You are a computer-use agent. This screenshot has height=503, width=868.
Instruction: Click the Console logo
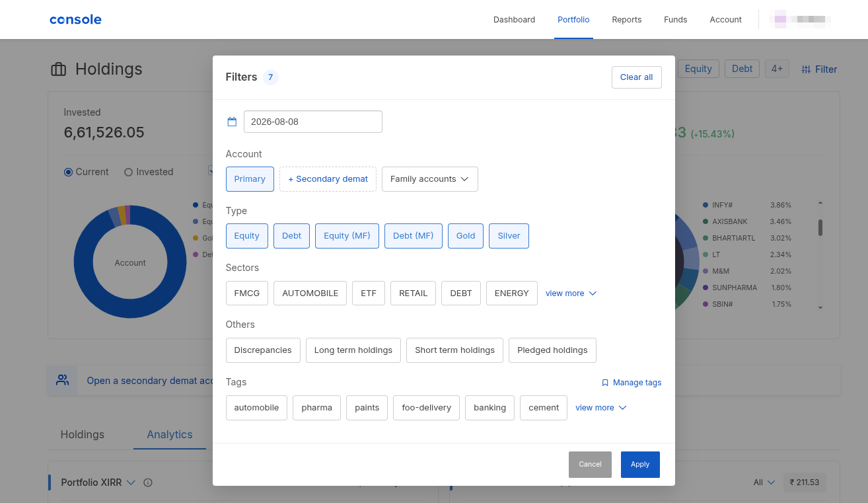[x=75, y=20]
